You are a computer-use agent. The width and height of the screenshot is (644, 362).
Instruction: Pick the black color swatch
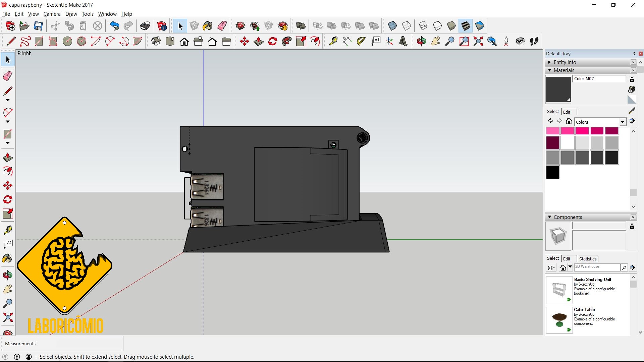pos(552,172)
